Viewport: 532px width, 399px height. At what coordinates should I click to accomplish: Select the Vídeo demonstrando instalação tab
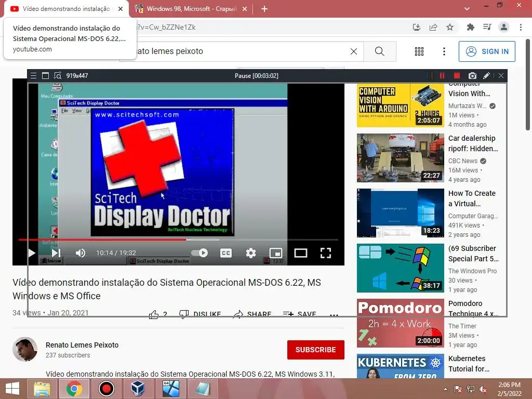pyautogui.click(x=66, y=9)
